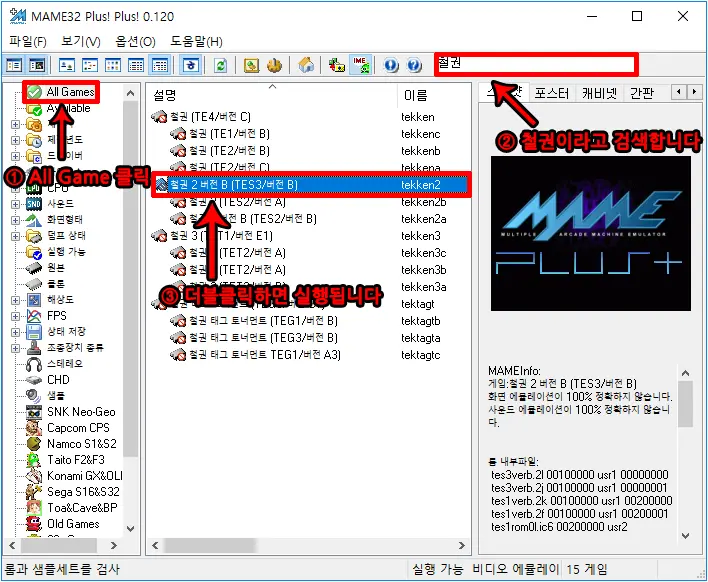The image size is (708, 582).
Task: Open the game properties toolbar icon
Action: click(x=251, y=65)
